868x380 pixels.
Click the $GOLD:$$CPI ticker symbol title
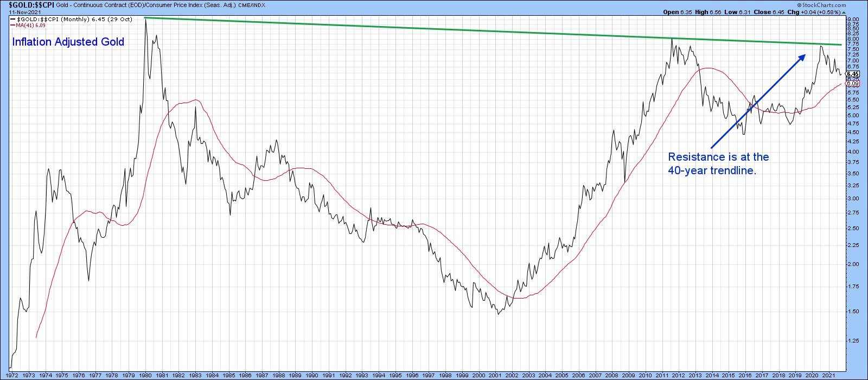pos(21,4)
